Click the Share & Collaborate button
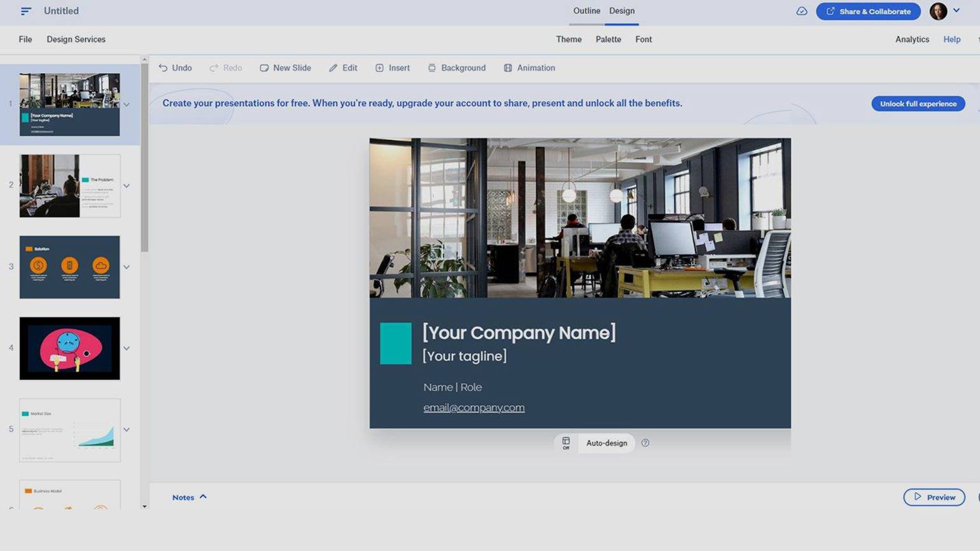Image resolution: width=980 pixels, height=551 pixels. [x=868, y=11]
